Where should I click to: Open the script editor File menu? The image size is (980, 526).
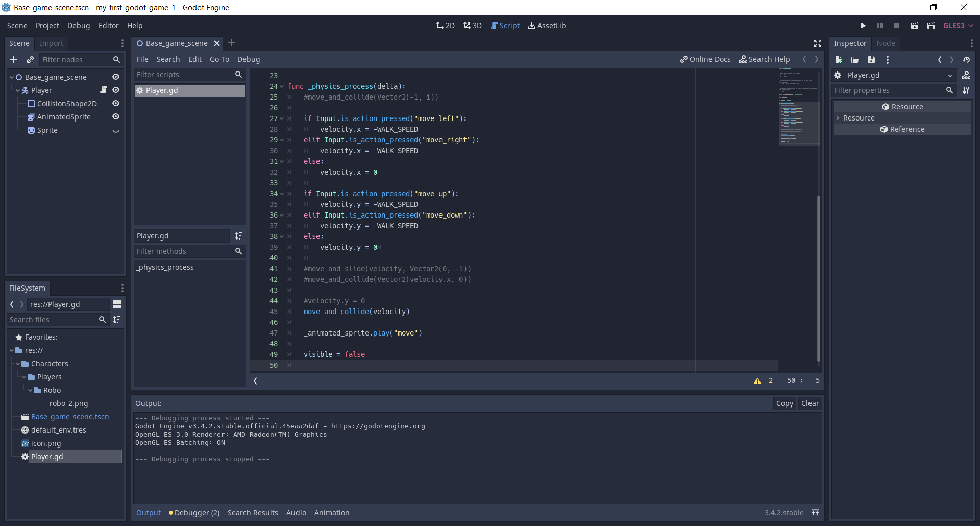[142, 59]
